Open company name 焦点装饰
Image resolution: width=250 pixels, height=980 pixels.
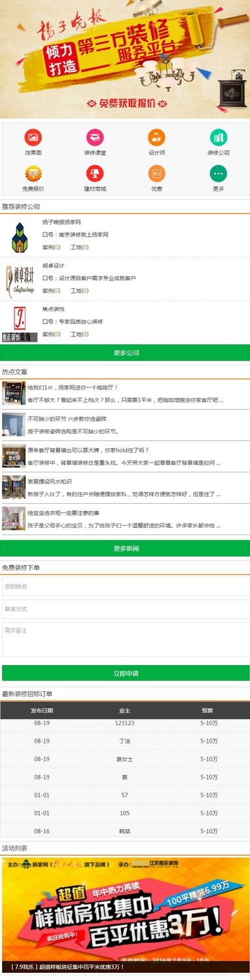pos(54,309)
